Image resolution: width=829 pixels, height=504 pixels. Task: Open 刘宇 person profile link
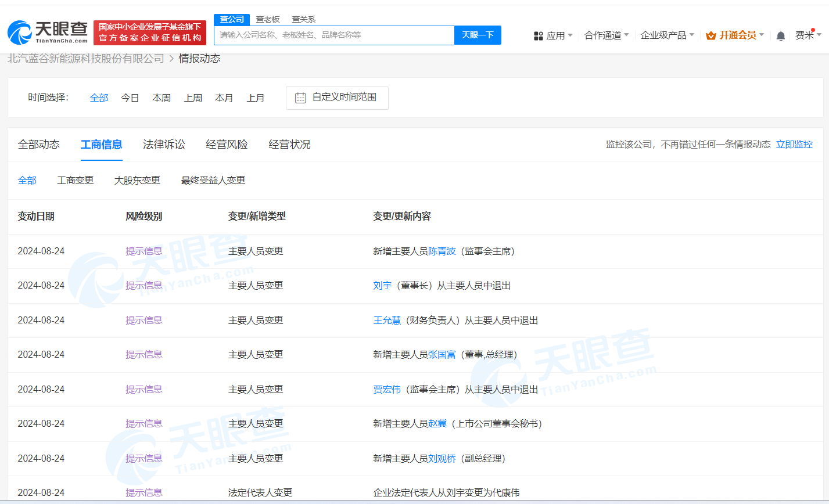(382, 285)
